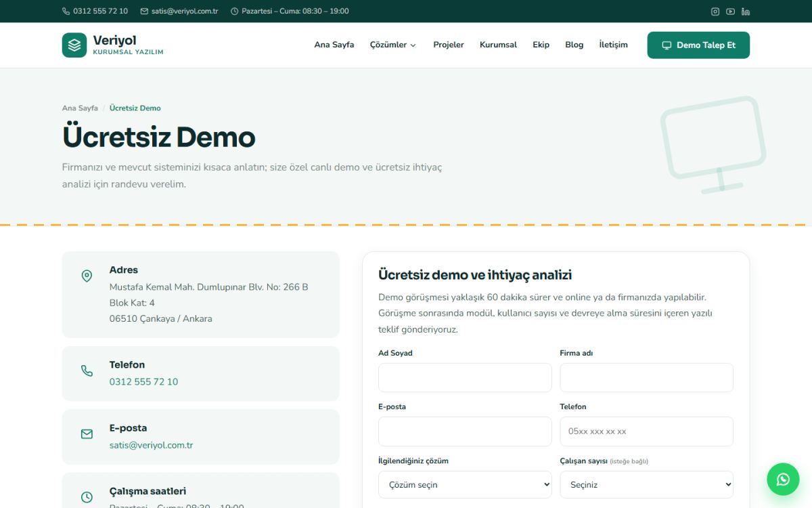Click the Demo Talep Et button
The height and width of the screenshot is (508, 812).
click(x=698, y=45)
